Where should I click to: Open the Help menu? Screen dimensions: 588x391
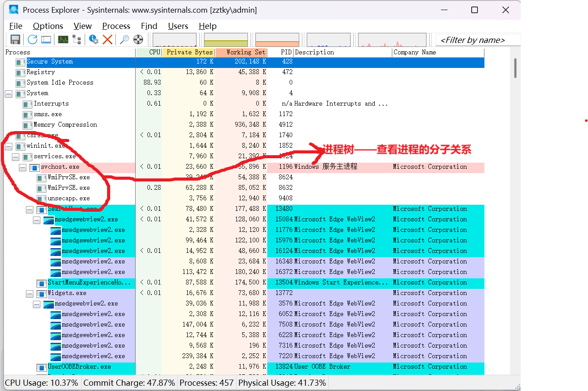[208, 26]
